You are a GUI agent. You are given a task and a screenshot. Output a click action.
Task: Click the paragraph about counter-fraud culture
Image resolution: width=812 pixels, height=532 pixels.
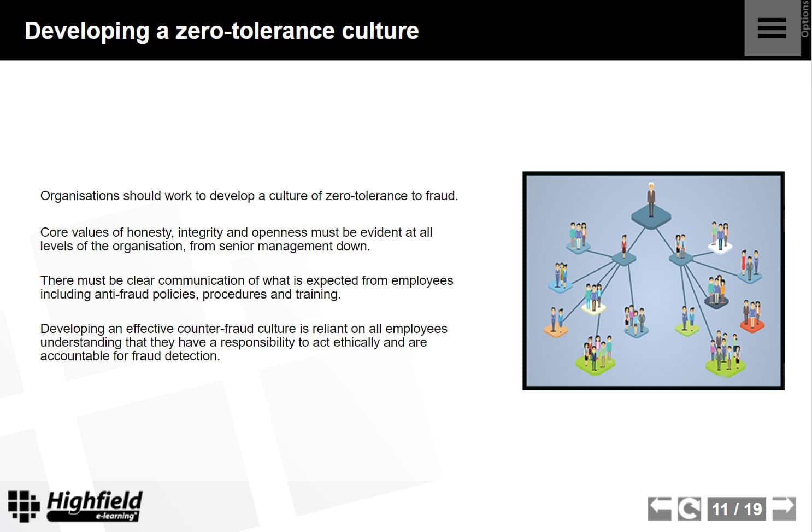[244, 342]
